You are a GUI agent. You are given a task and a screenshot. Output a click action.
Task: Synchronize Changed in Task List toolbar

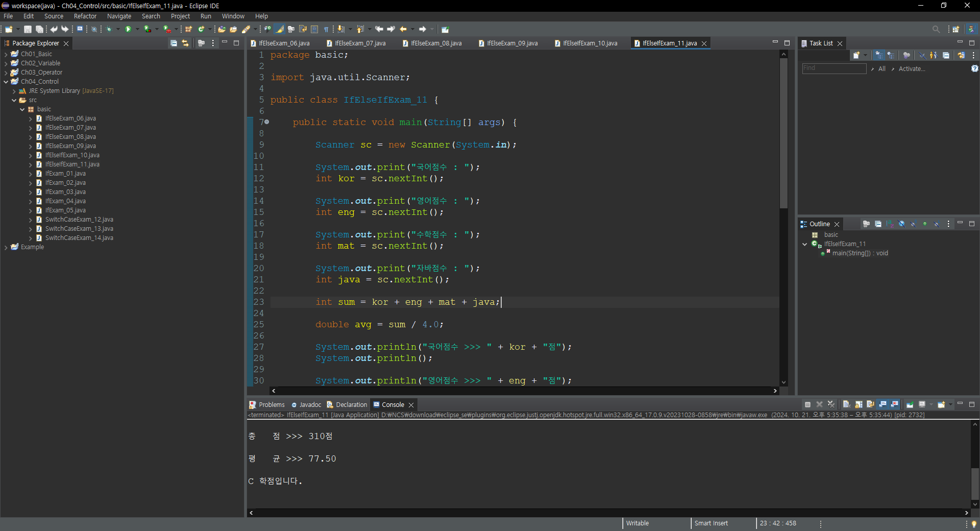pos(961,55)
